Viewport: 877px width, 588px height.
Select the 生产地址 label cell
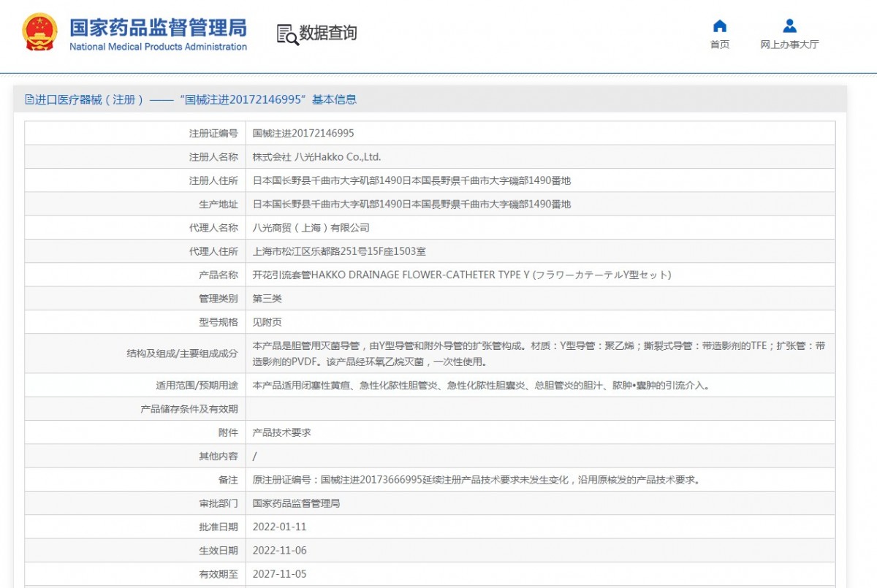click(x=135, y=205)
